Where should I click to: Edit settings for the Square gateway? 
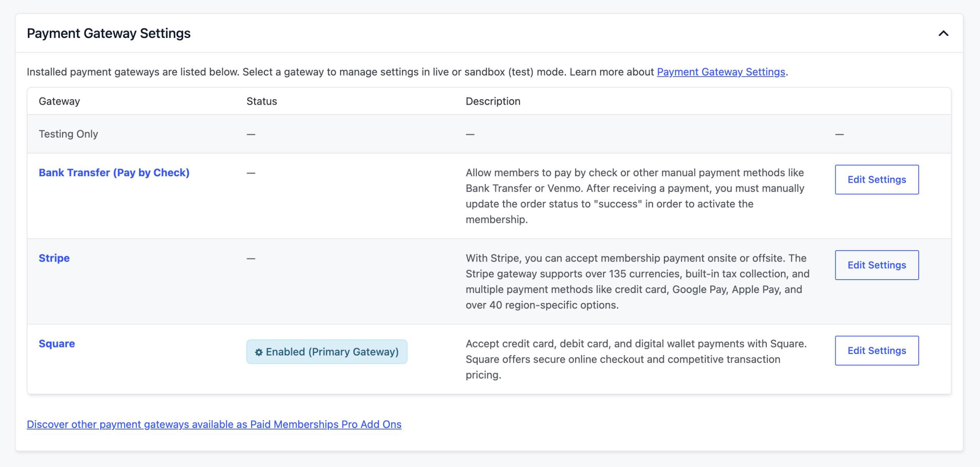[x=877, y=351]
